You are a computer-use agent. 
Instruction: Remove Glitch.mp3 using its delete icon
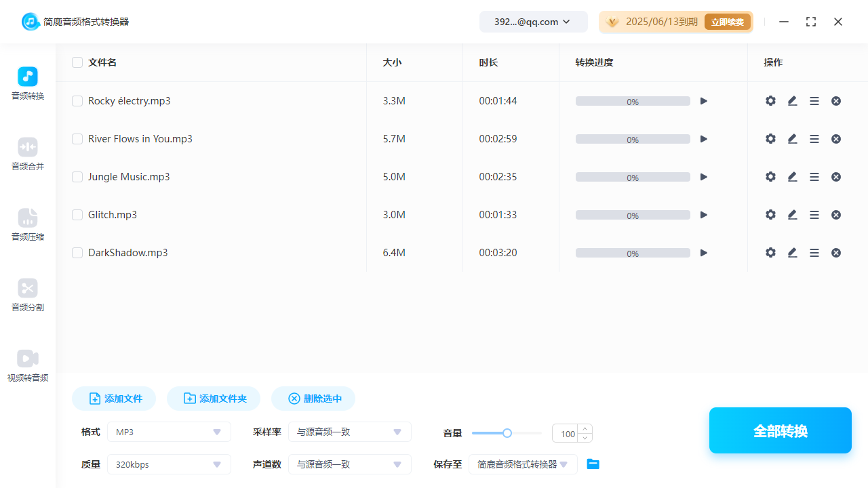point(836,215)
